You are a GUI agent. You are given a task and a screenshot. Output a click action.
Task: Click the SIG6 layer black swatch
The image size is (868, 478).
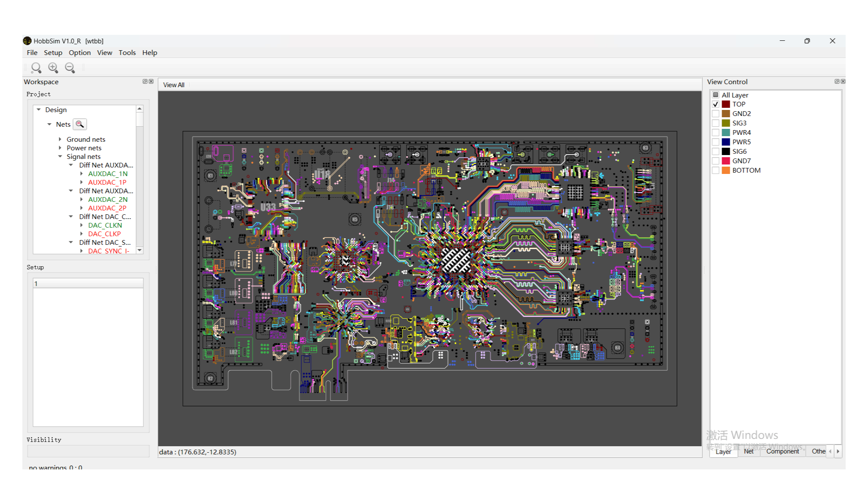(726, 152)
